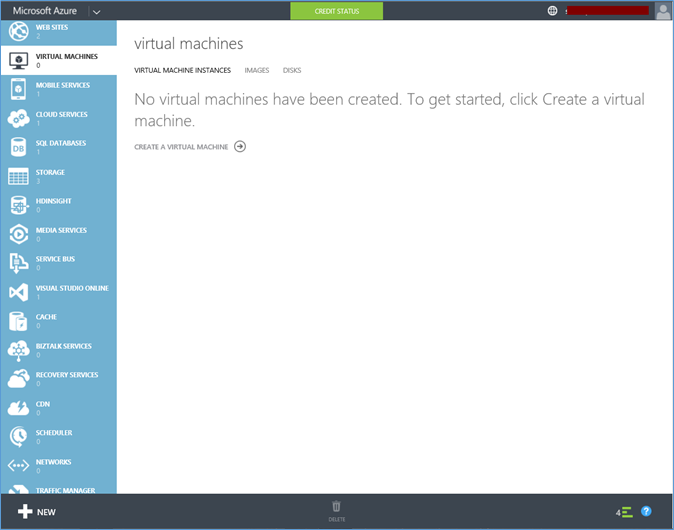This screenshot has height=530, width=674.
Task: Click the SQL Databases sidebar label text
Action: [61, 143]
